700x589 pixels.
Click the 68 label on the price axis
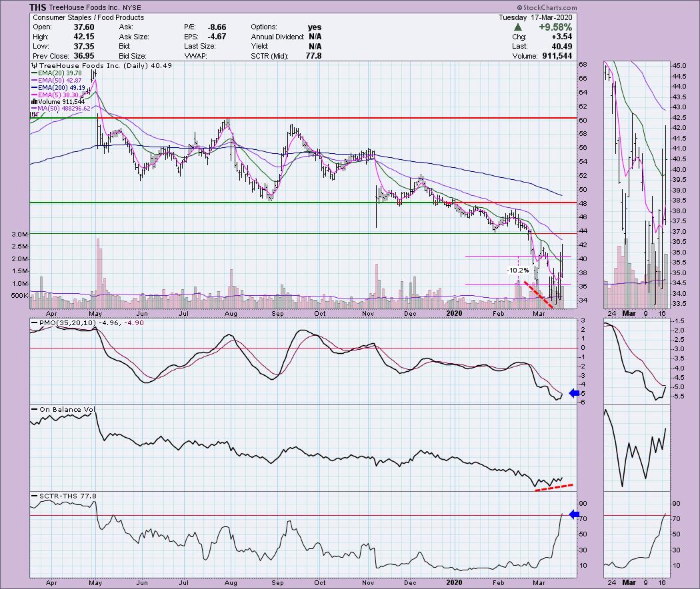[583, 64]
